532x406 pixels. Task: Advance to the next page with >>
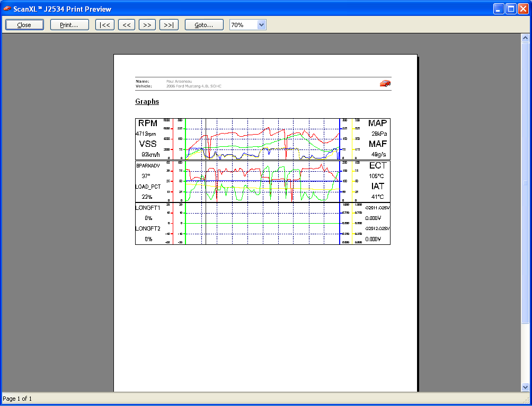[x=147, y=25]
